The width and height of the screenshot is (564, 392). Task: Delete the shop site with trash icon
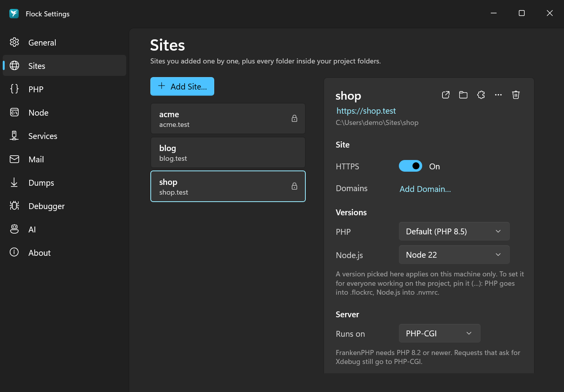(516, 95)
